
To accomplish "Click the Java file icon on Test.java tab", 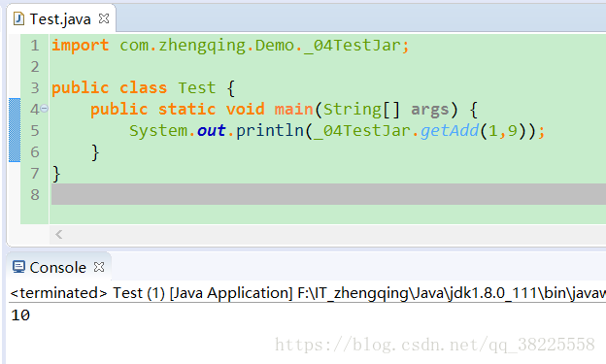I will click(18, 18).
